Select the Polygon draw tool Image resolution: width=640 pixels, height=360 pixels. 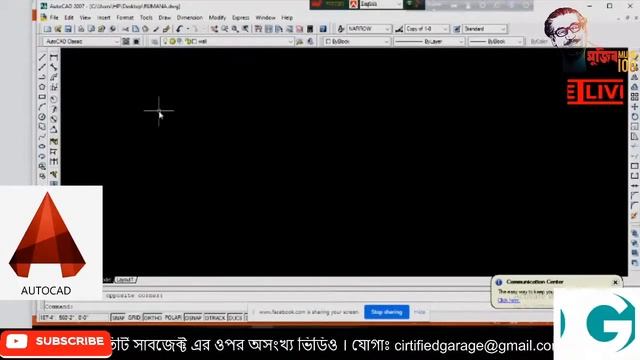pyautogui.click(x=42, y=87)
